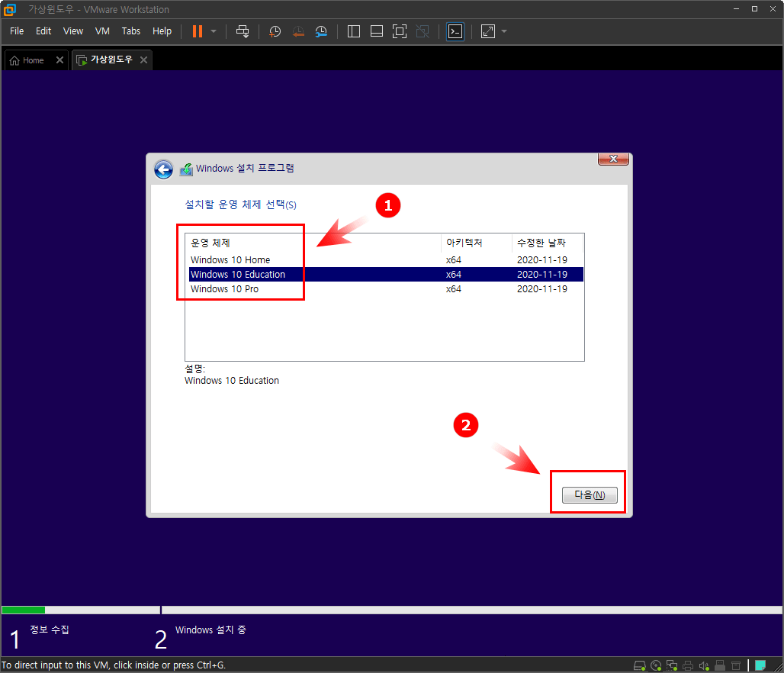Viewport: 784px width, 673px height.
Task: Click the 수정한 날짜 column header
Action: pyautogui.click(x=548, y=243)
